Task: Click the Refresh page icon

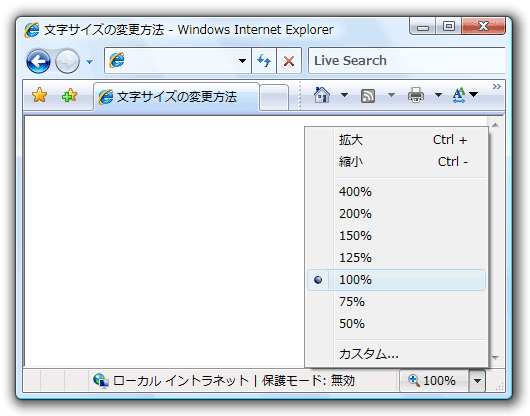Action: pos(264,61)
